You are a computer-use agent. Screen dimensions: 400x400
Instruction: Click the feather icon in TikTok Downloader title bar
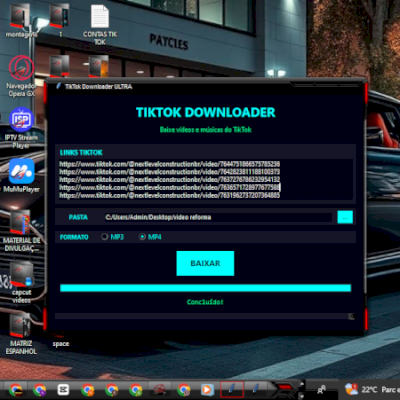click(59, 86)
